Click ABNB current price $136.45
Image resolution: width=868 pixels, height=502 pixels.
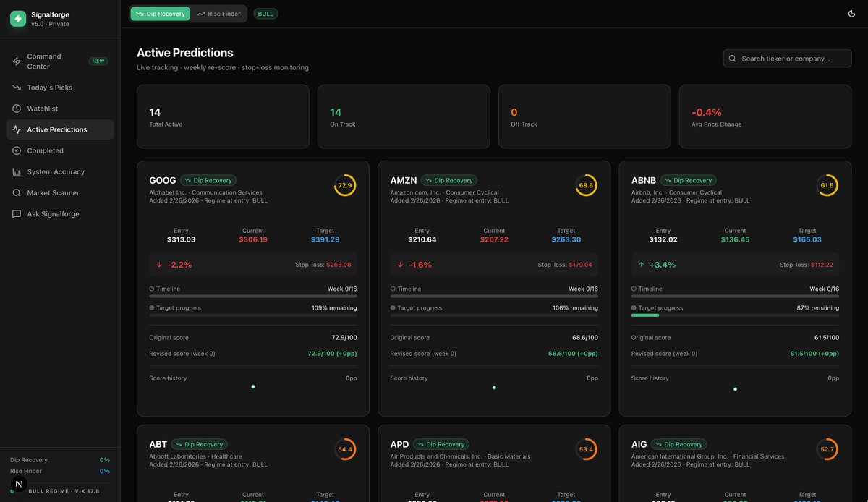pos(735,239)
